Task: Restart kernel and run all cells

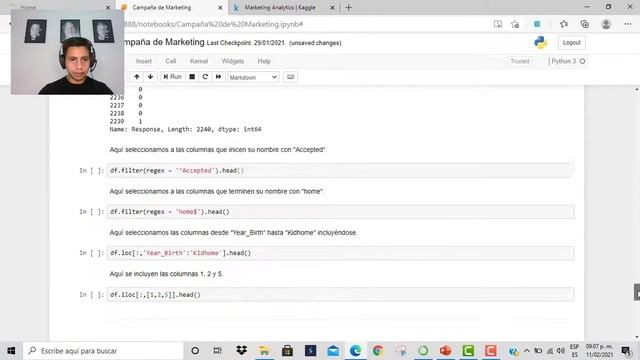Action: pos(218,77)
